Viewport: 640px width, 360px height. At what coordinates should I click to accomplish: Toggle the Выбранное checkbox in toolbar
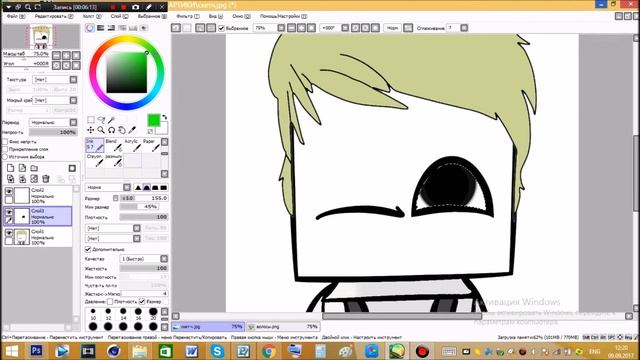coord(221,28)
